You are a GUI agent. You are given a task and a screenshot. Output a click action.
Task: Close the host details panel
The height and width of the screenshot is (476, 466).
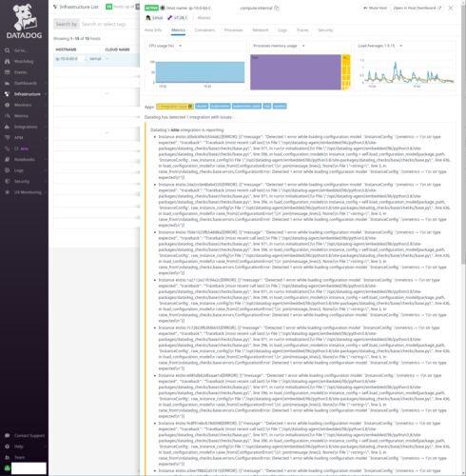451,8
